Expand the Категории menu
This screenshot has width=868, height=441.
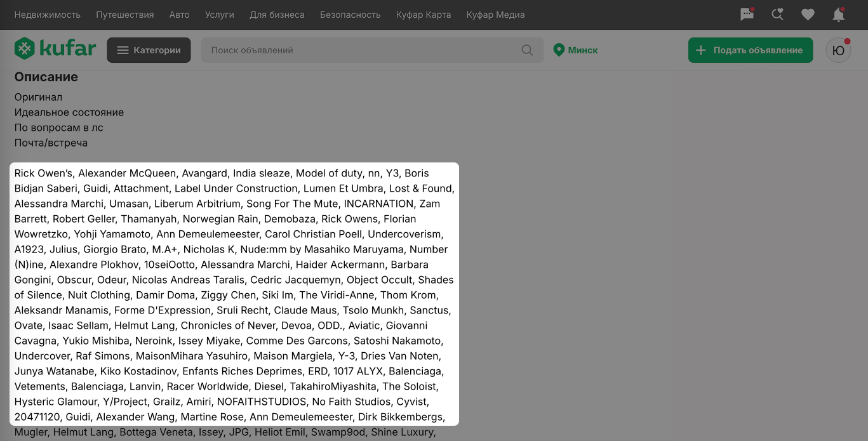click(x=149, y=50)
